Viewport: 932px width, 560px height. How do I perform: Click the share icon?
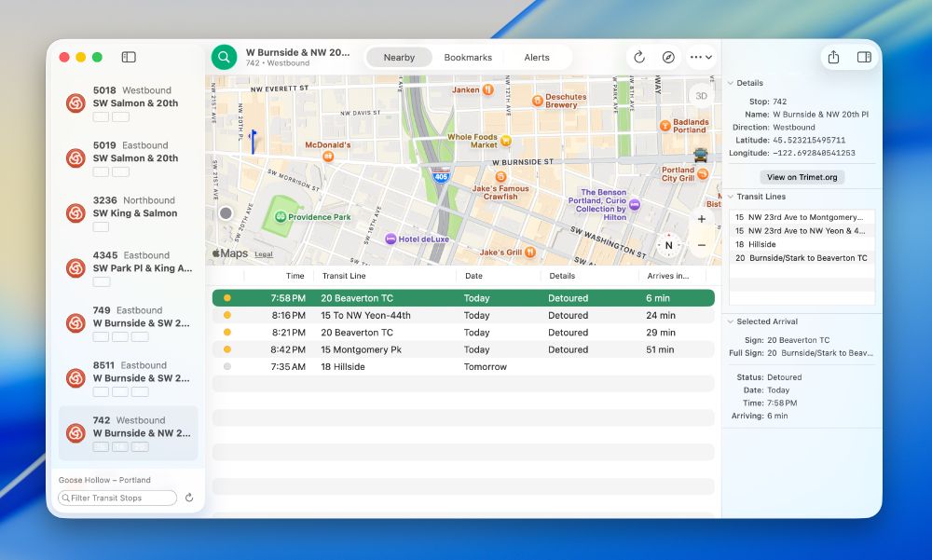tap(833, 57)
